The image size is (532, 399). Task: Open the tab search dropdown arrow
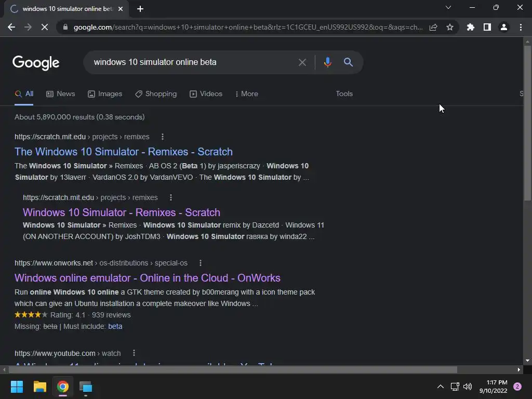click(x=448, y=7)
